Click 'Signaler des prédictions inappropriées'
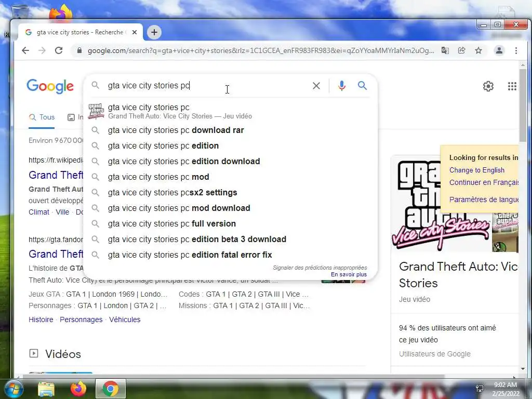This screenshot has width=532, height=399. click(320, 268)
